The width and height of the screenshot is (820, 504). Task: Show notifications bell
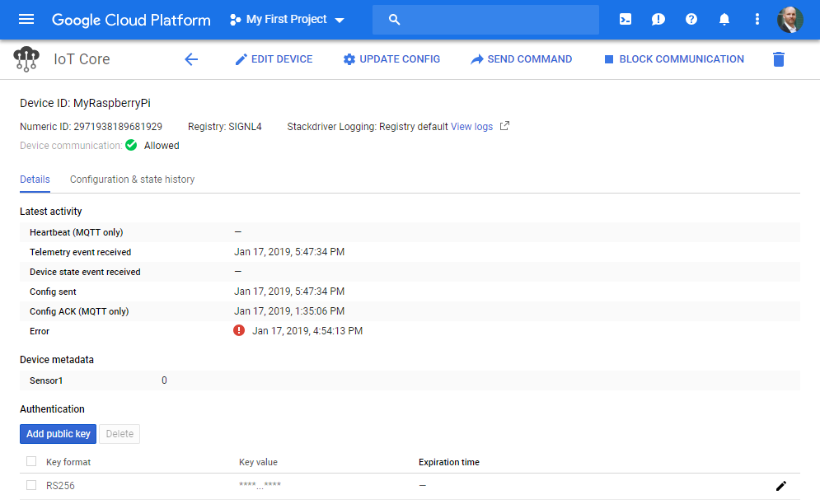pos(724,19)
